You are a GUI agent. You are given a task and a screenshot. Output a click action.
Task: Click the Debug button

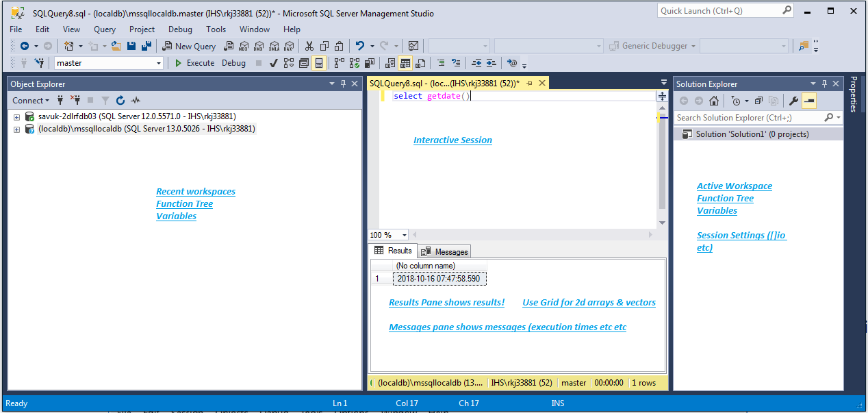coord(233,63)
